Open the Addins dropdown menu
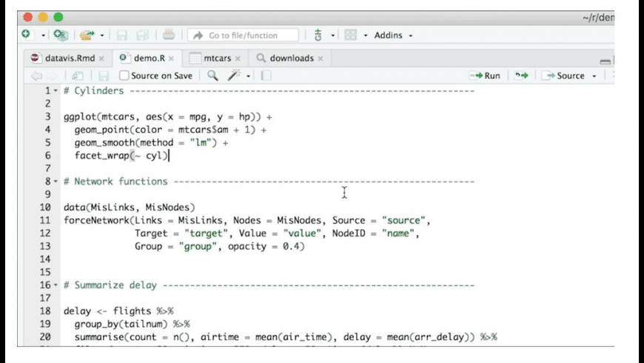Image resolution: width=644 pixels, height=363 pixels. point(393,35)
